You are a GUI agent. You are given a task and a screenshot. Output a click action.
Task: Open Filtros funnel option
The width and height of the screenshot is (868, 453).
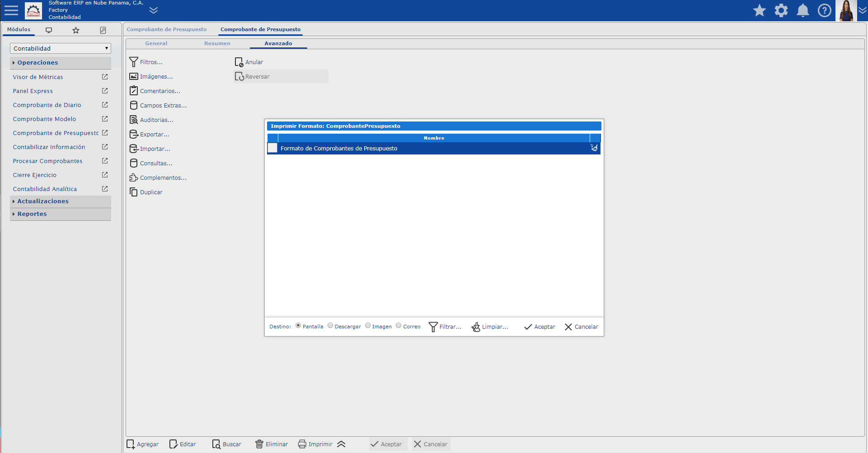click(x=146, y=62)
